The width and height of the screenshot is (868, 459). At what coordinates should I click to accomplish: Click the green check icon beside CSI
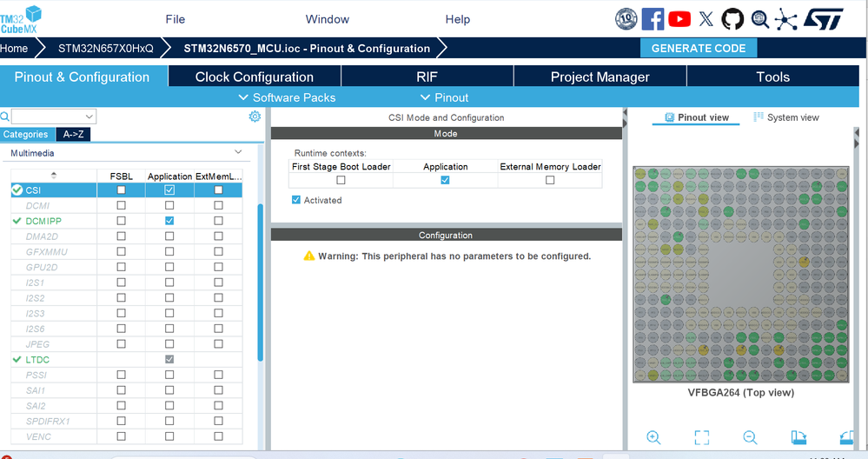pyautogui.click(x=17, y=190)
